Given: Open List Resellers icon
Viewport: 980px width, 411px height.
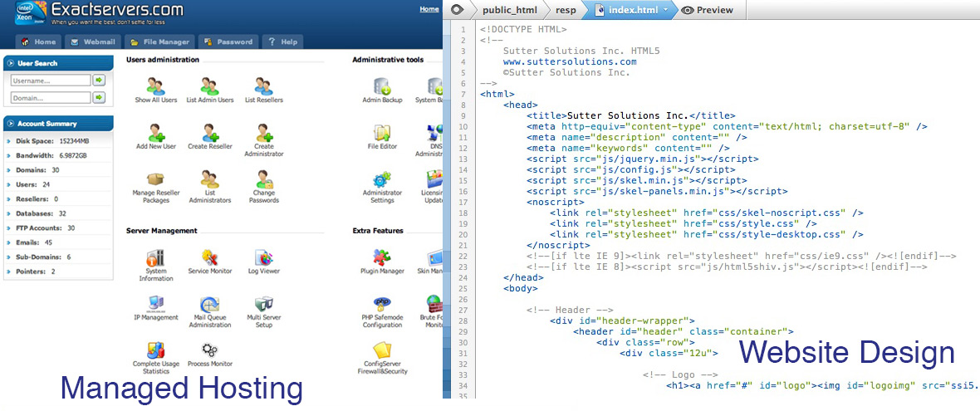Looking at the screenshot, I should point(264,86).
